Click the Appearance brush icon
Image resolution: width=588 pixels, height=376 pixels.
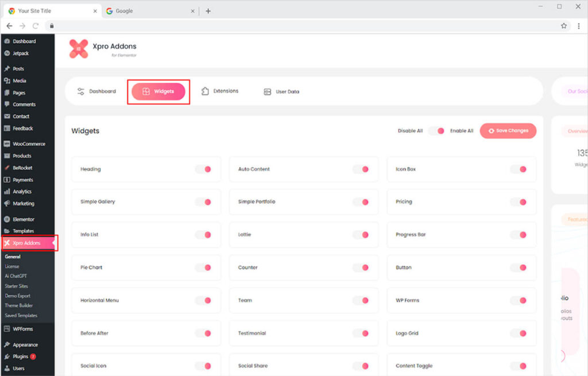click(7, 344)
